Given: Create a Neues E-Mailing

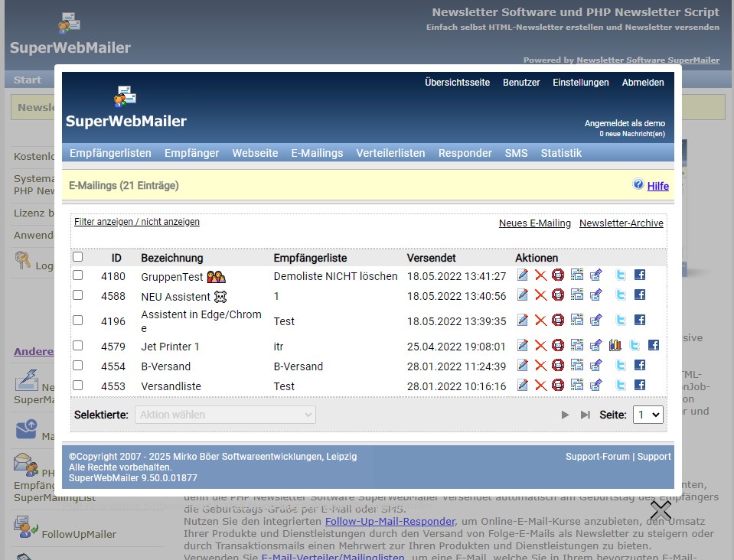Looking at the screenshot, I should (x=534, y=223).
